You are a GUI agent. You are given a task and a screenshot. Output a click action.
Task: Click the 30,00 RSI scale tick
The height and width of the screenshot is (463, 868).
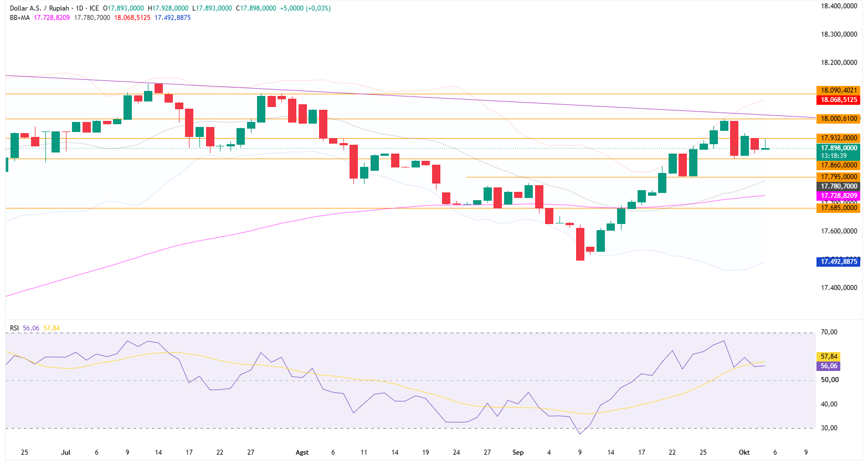pos(829,428)
